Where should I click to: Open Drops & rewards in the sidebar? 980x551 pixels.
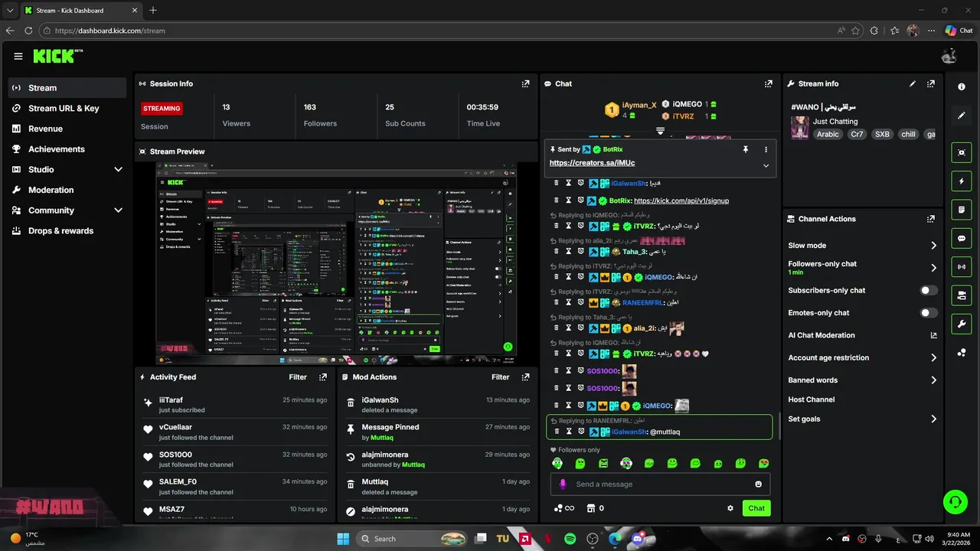pyautogui.click(x=67, y=231)
